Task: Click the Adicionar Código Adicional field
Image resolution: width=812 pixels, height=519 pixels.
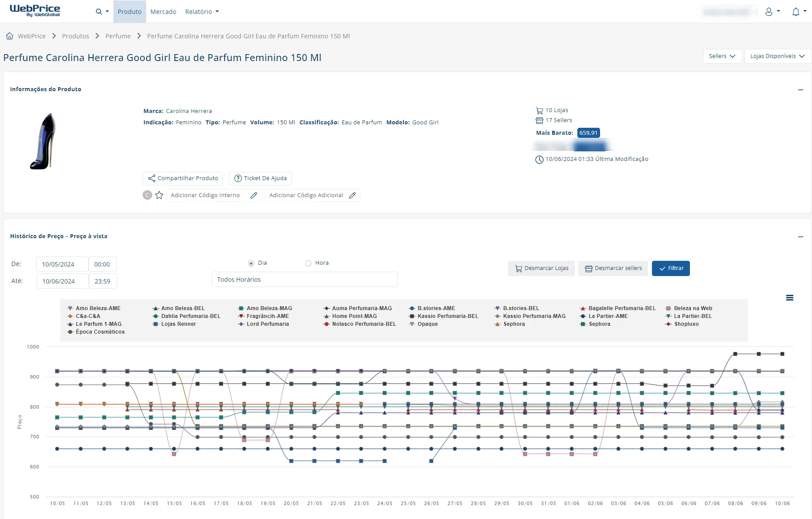Action: 313,195
